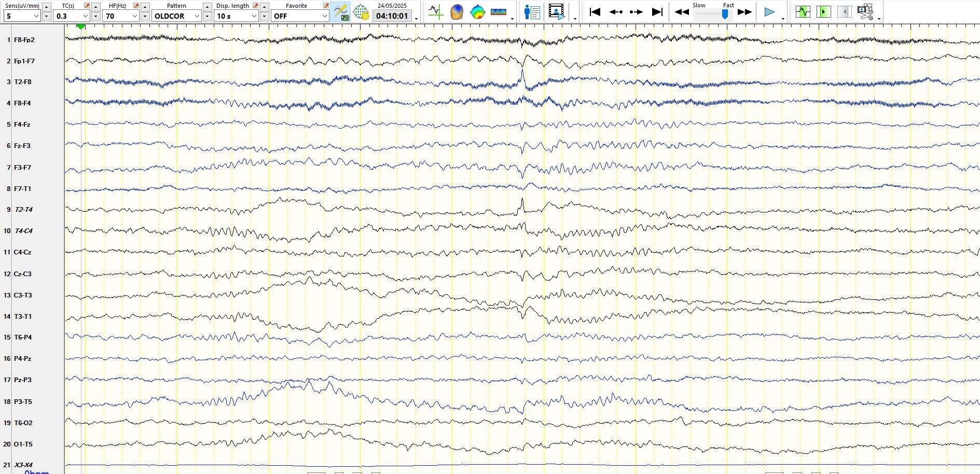Expand the playback options arrow
Screen dimensions: 980x474
(783, 19)
